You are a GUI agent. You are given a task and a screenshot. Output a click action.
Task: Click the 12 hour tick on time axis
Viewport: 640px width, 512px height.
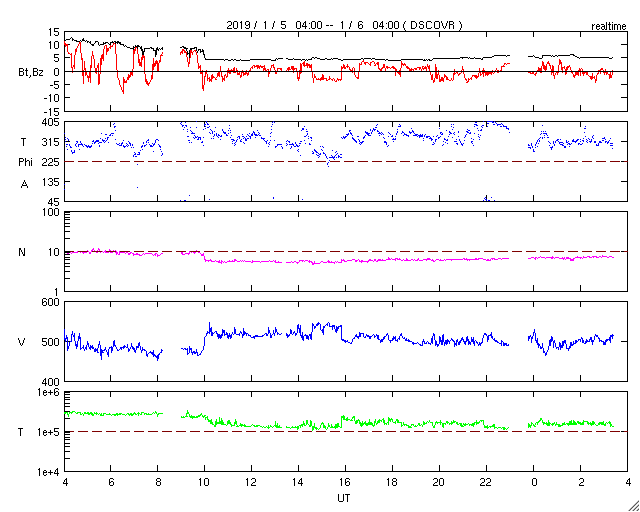pyautogui.click(x=251, y=482)
